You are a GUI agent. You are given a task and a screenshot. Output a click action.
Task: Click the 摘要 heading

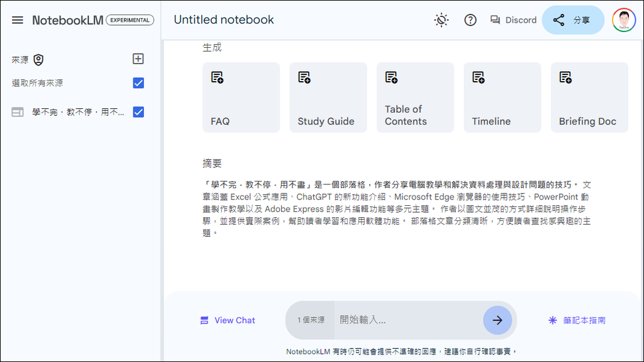[x=212, y=163]
